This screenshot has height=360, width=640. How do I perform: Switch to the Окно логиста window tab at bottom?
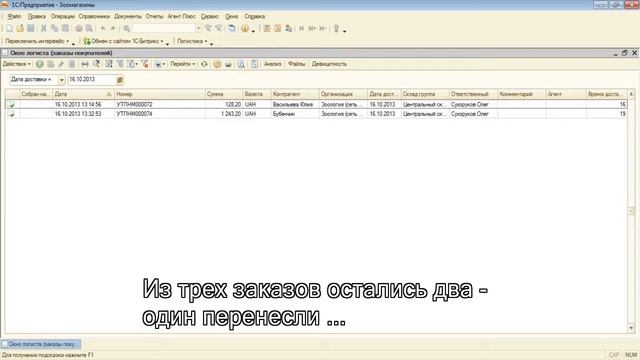pyautogui.click(x=41, y=344)
